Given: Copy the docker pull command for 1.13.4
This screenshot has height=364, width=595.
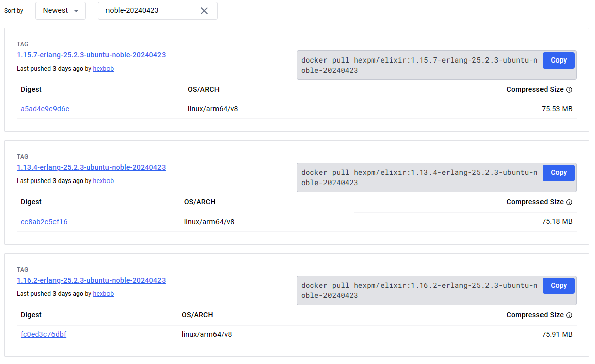Looking at the screenshot, I should click(558, 172).
